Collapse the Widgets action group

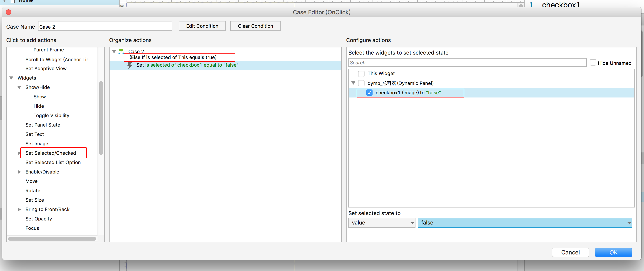coord(11,78)
